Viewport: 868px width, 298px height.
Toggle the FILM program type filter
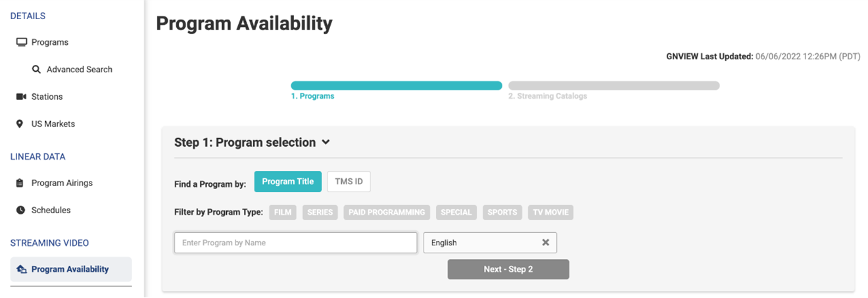(x=283, y=212)
